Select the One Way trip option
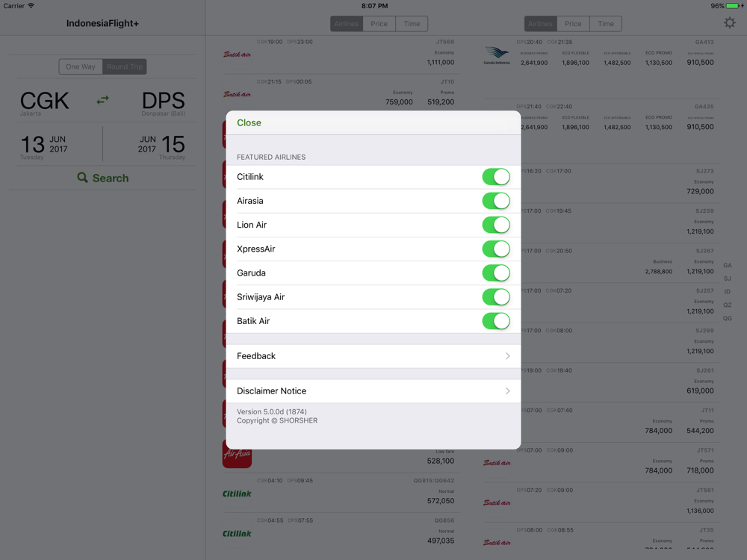747x560 pixels. [x=81, y=66]
